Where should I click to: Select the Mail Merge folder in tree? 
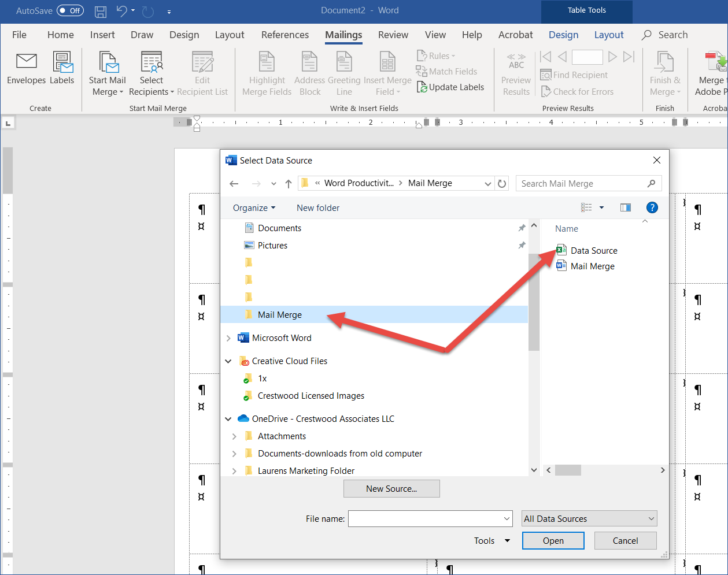[x=374, y=314]
